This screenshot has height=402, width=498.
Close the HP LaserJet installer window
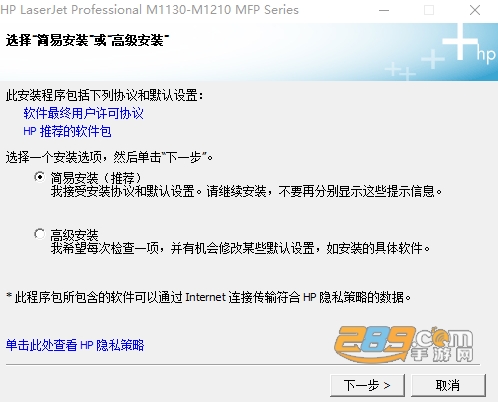pos(475,10)
